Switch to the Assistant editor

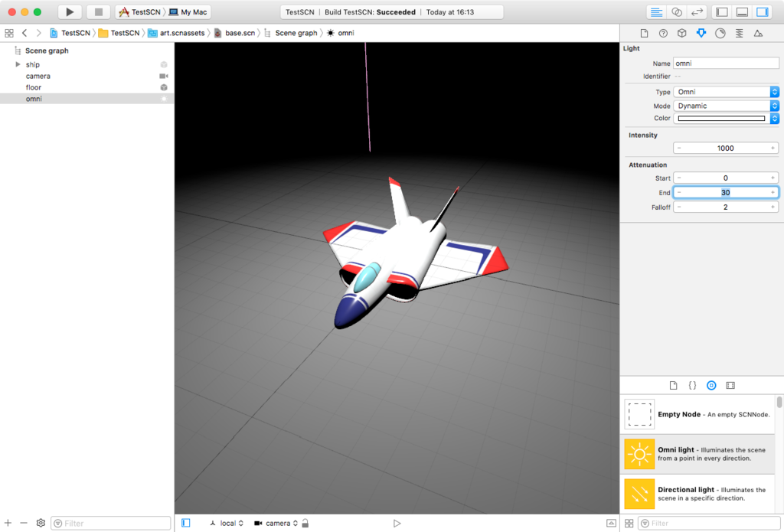[x=677, y=12]
